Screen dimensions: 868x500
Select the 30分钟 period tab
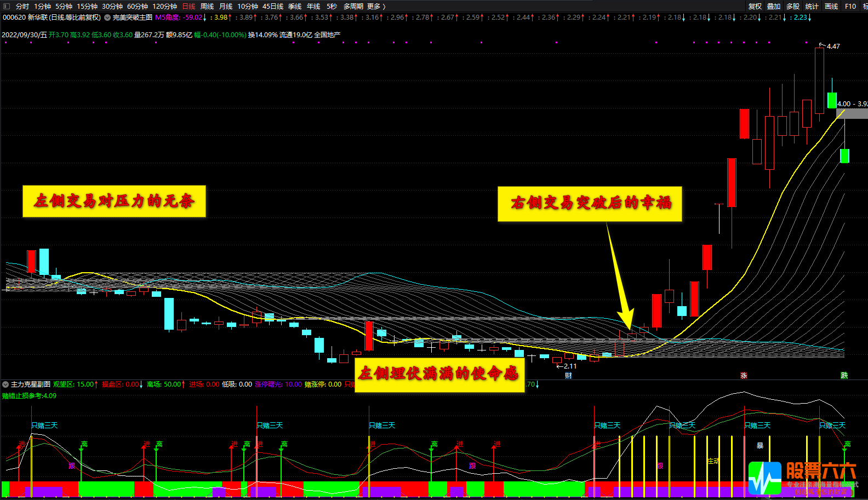(x=112, y=6)
